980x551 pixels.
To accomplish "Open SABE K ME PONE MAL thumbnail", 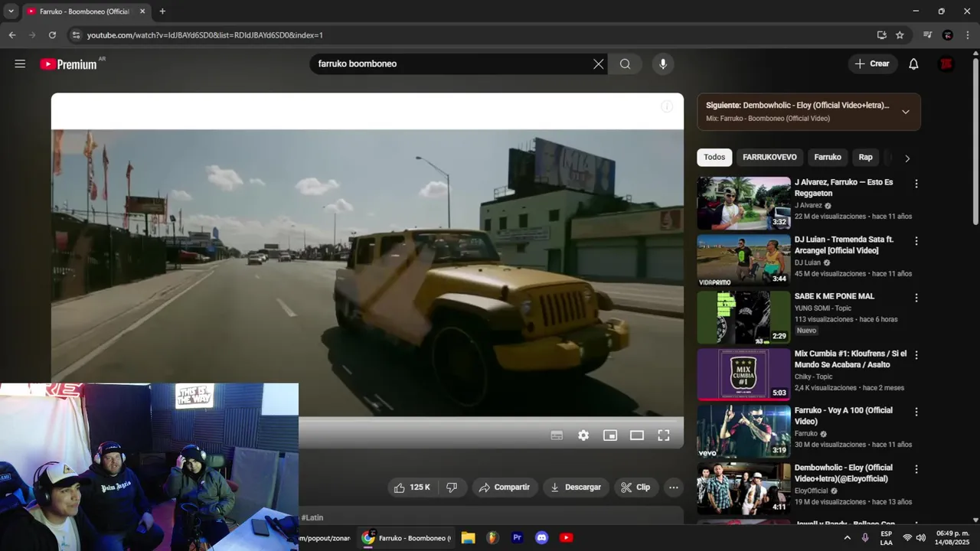I will (743, 318).
